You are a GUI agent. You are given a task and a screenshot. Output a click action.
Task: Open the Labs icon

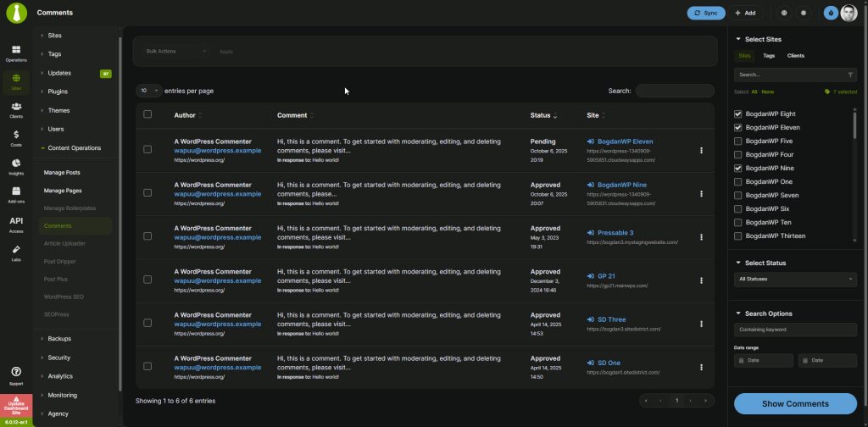click(16, 249)
